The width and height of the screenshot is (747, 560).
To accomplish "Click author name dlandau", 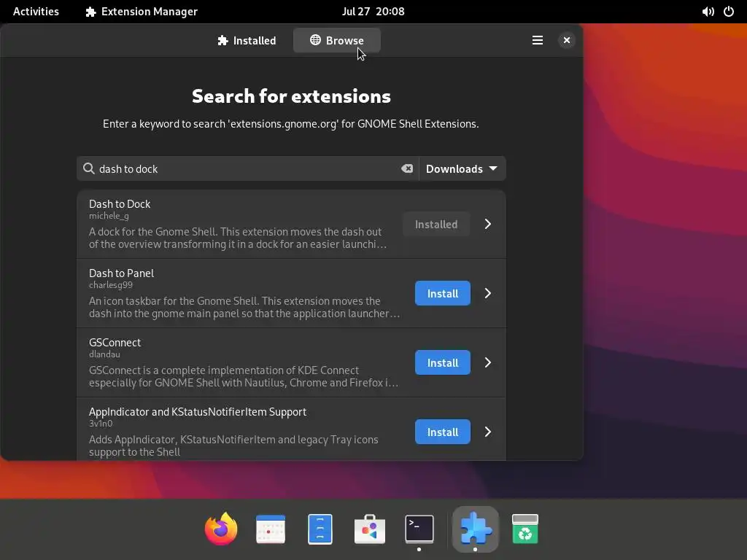I will click(x=104, y=354).
